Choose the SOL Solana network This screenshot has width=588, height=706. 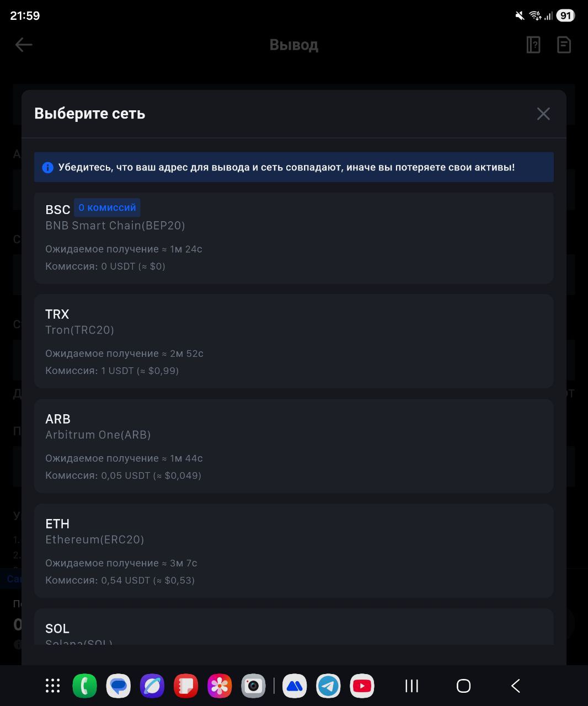[x=293, y=629]
